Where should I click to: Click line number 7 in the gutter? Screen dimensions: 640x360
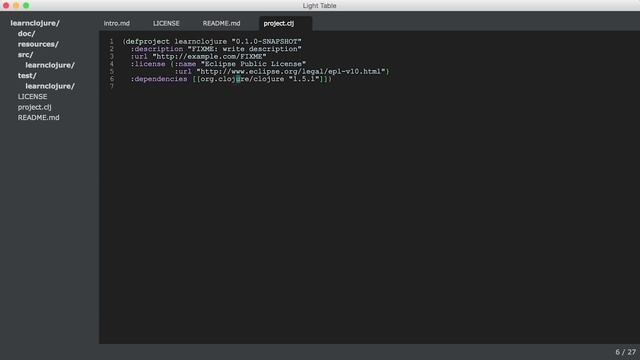pyautogui.click(x=111, y=87)
